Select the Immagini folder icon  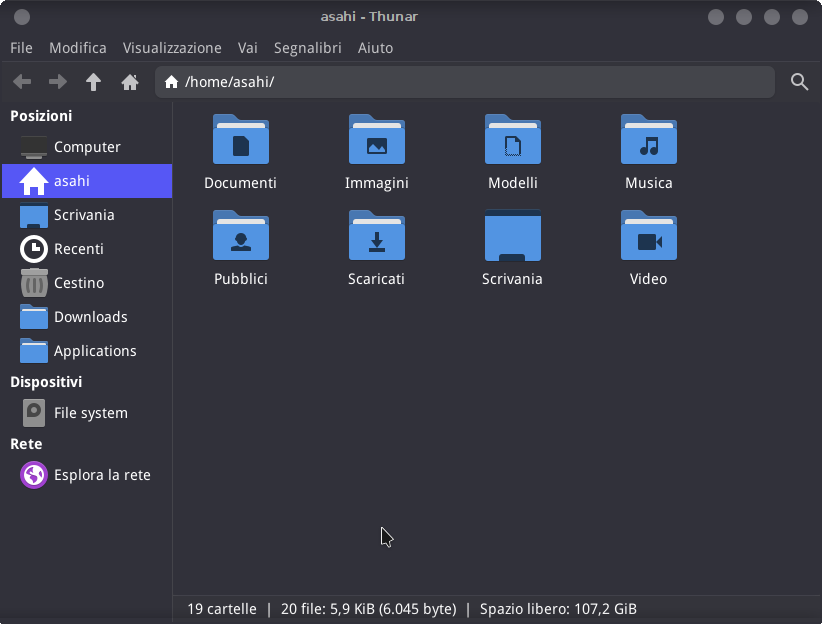tap(376, 140)
